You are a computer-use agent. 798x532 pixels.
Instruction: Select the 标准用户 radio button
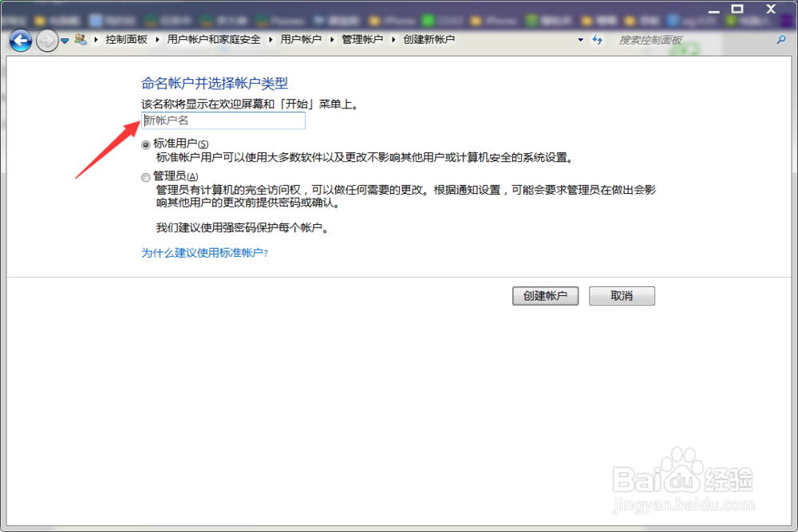144,144
